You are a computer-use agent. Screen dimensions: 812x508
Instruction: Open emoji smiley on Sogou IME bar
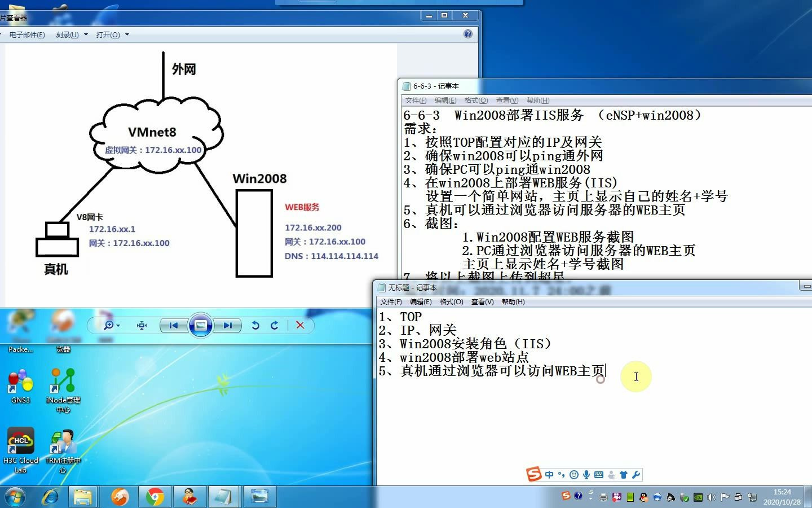[x=574, y=475]
